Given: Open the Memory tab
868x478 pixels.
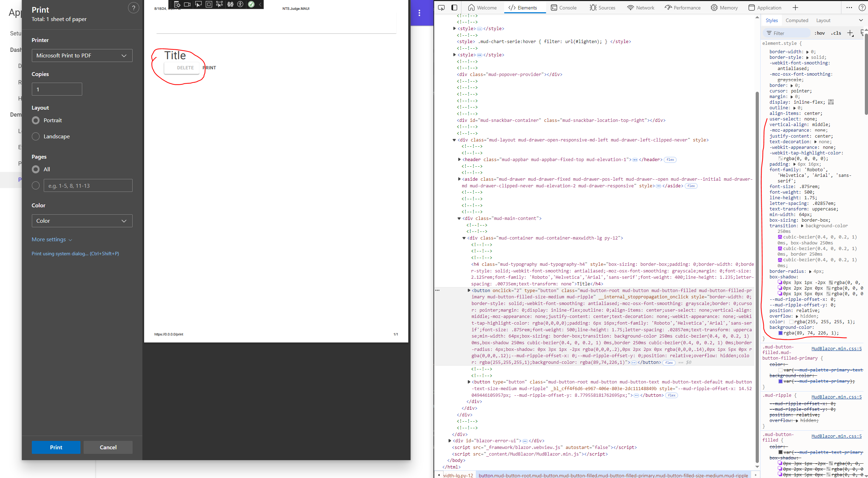Looking at the screenshot, I should coord(724,8).
